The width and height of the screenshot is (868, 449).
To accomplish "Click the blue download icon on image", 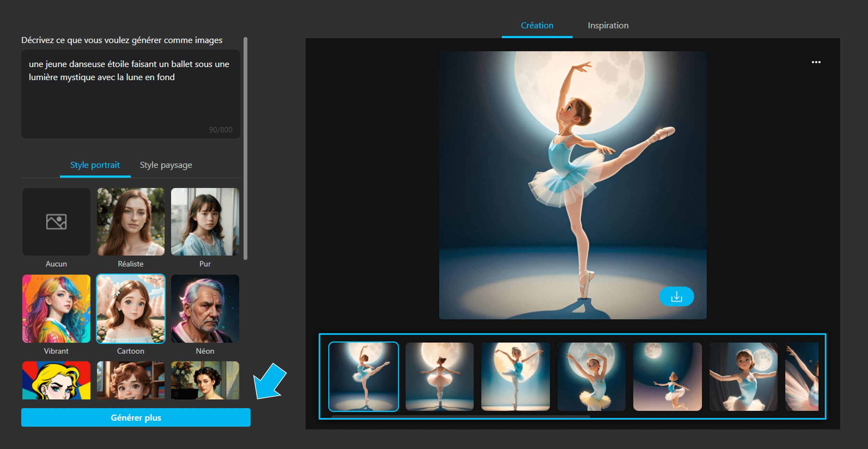I will point(676,297).
